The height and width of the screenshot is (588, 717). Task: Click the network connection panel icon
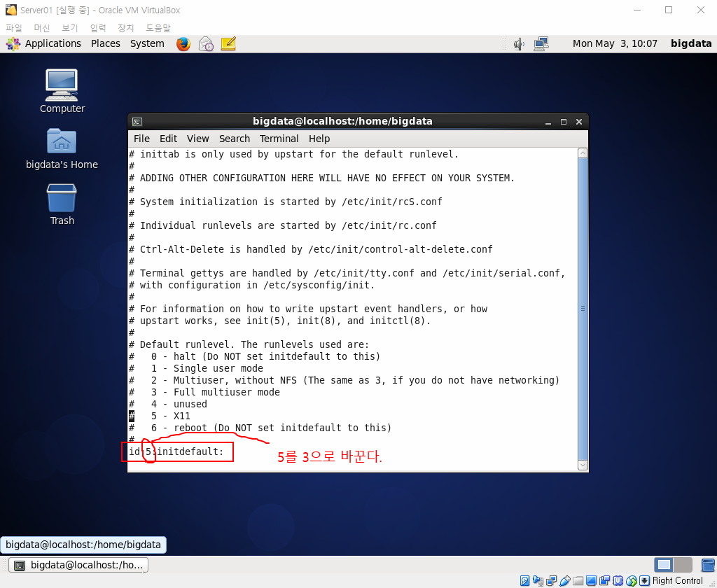[x=541, y=44]
